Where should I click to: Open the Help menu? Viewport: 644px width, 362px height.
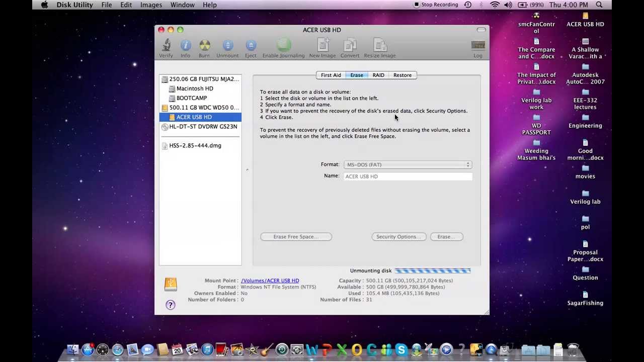point(209,5)
